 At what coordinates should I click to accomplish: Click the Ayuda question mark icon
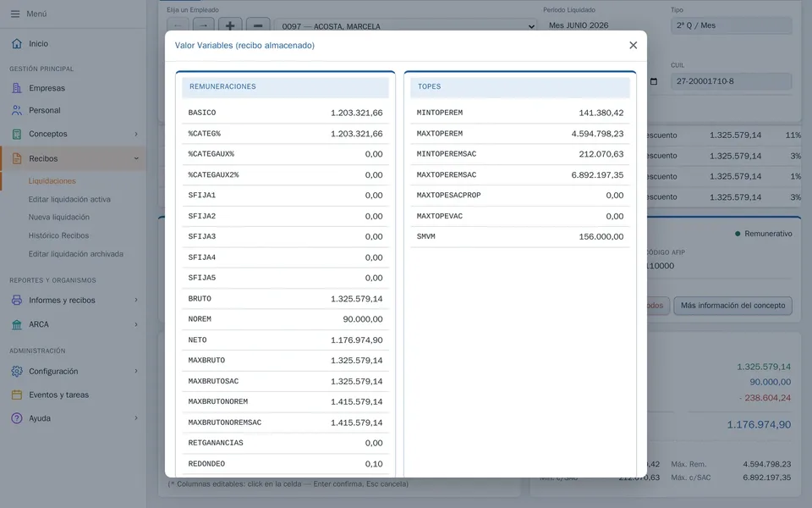[17, 418]
